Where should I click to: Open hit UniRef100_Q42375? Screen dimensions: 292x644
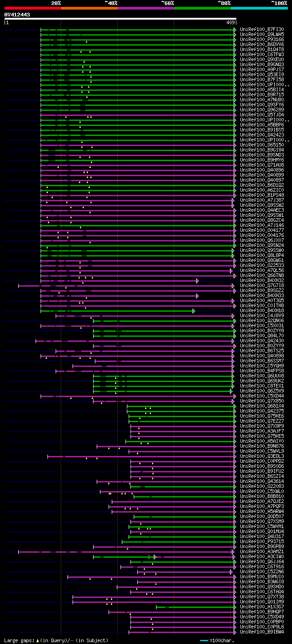pyautogui.click(x=262, y=411)
